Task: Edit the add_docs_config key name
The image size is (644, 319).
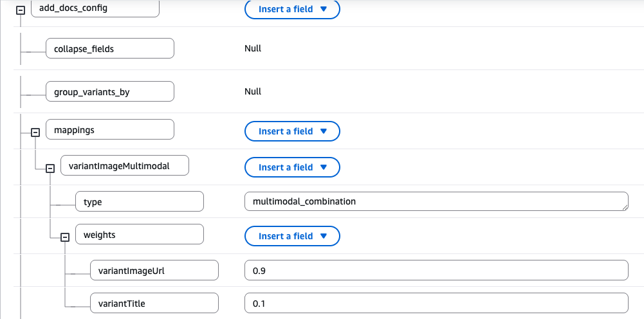Action: (x=95, y=9)
